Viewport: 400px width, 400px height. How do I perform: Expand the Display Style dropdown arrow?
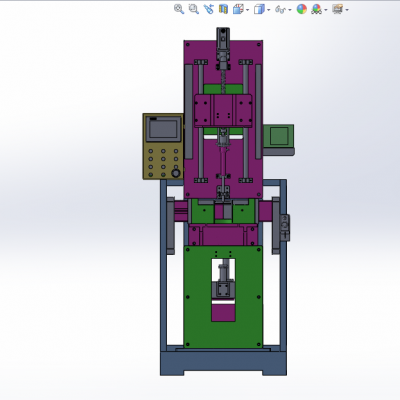click(x=268, y=10)
